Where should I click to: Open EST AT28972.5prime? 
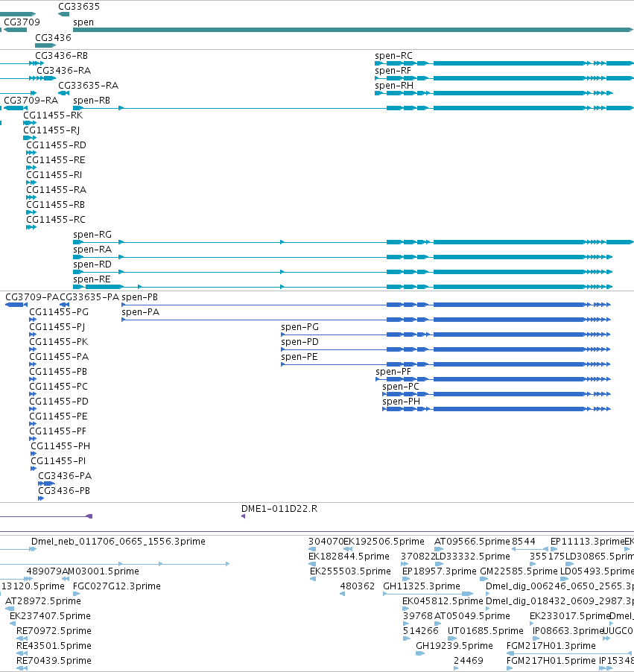tap(43, 601)
